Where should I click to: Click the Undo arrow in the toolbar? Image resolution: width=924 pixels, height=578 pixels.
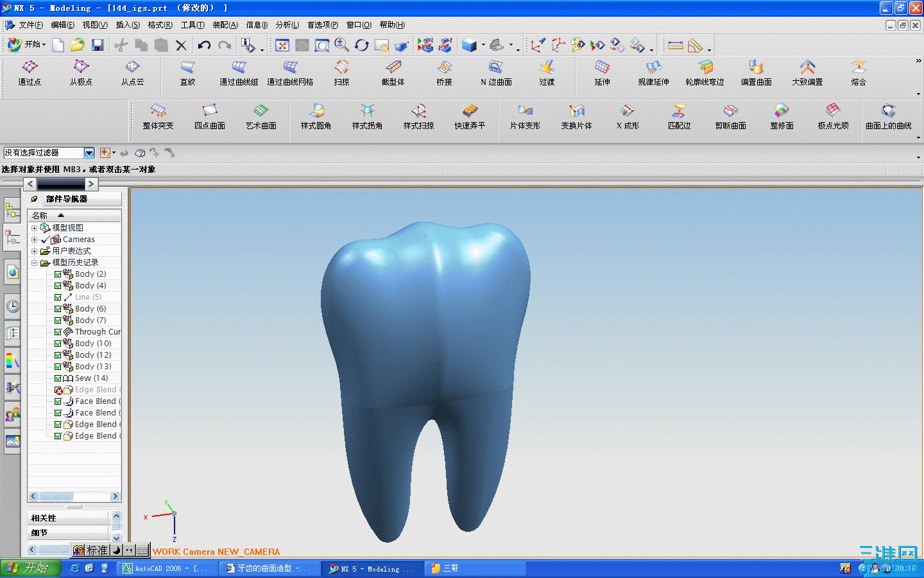204,45
